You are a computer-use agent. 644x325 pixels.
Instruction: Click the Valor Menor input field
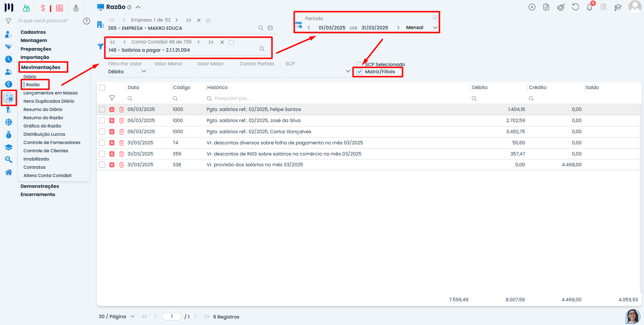click(172, 72)
